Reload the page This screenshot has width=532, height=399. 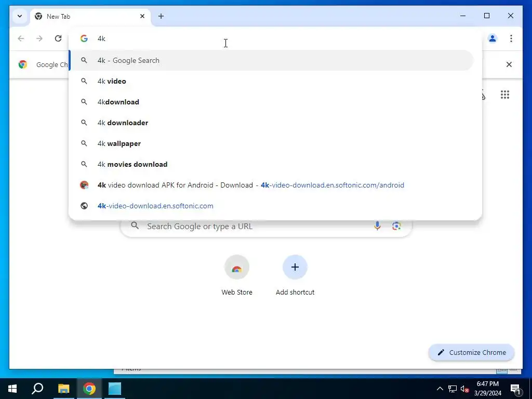[x=58, y=38]
